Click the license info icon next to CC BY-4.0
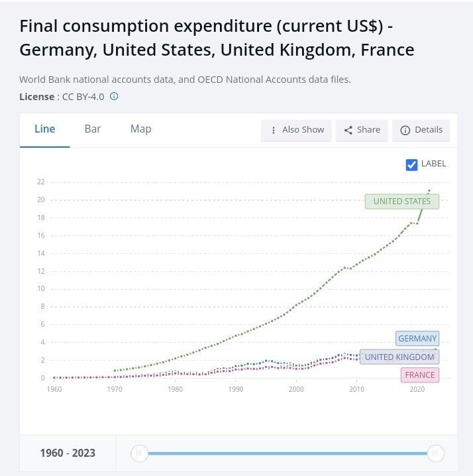Image resolution: width=473 pixels, height=476 pixels. pos(114,97)
